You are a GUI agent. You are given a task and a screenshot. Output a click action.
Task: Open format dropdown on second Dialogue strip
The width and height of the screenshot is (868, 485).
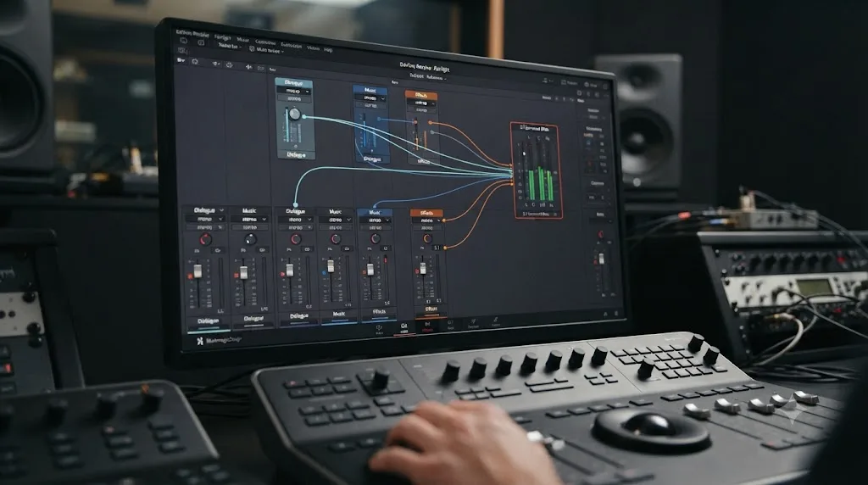pyautogui.click(x=296, y=220)
